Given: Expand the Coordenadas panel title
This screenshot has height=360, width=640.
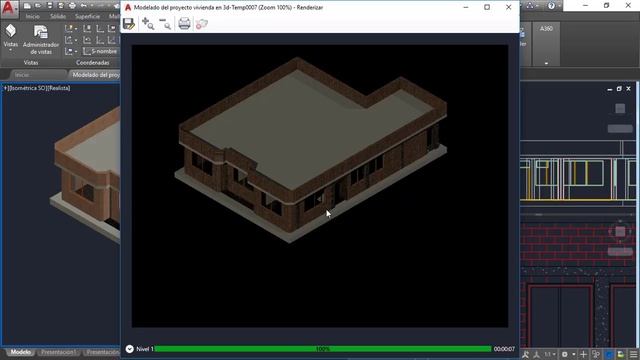Looking at the screenshot, I should click(93, 63).
